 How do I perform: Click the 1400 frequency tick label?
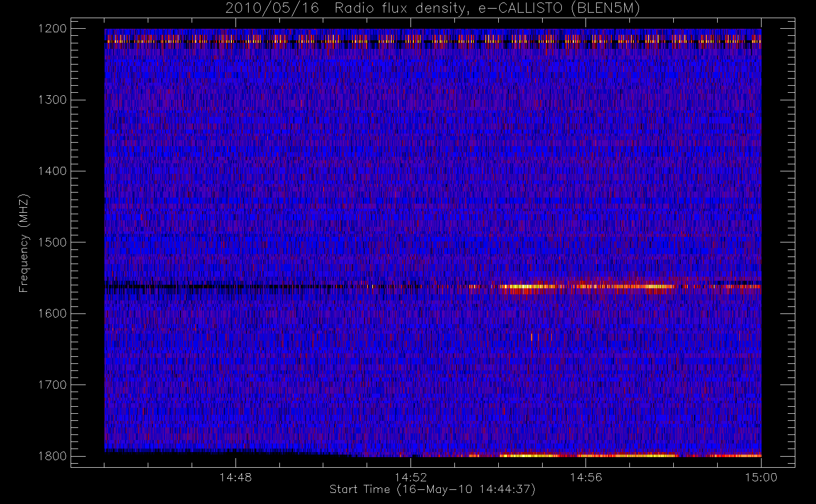point(52,171)
